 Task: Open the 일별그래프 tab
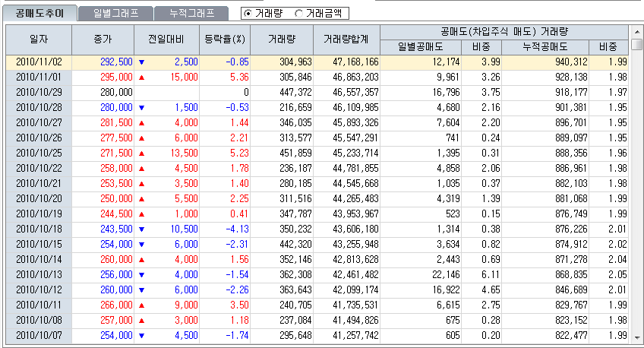click(x=115, y=14)
